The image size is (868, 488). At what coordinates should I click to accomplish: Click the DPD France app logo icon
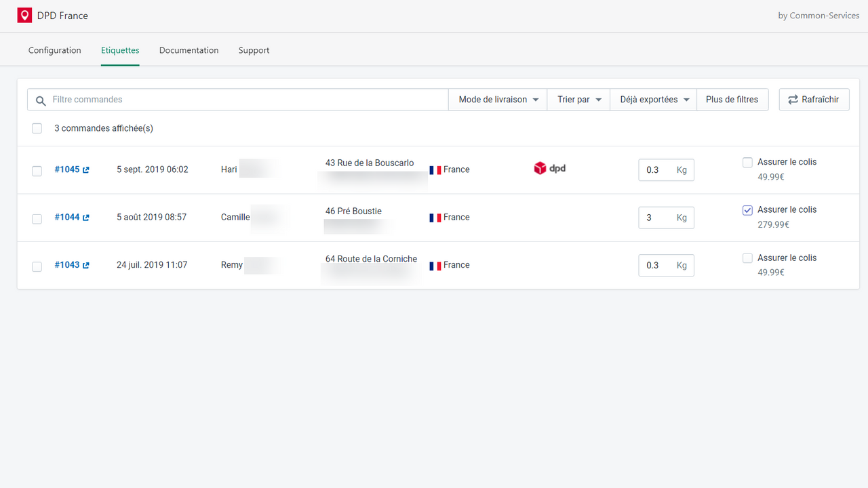click(x=24, y=15)
